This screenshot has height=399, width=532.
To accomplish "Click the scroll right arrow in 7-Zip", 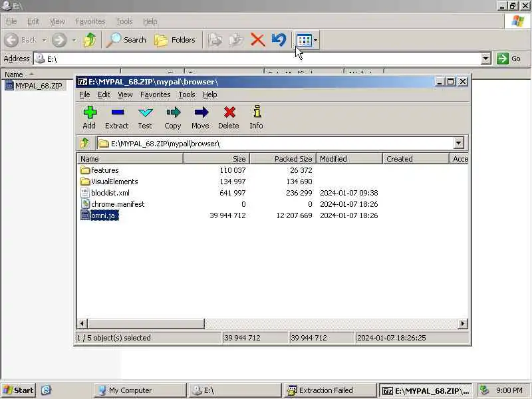I will tap(462, 324).
